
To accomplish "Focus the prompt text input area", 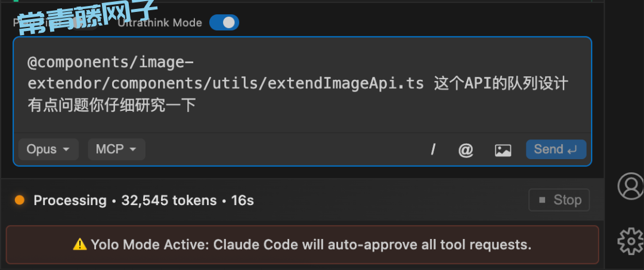I will tap(302, 85).
